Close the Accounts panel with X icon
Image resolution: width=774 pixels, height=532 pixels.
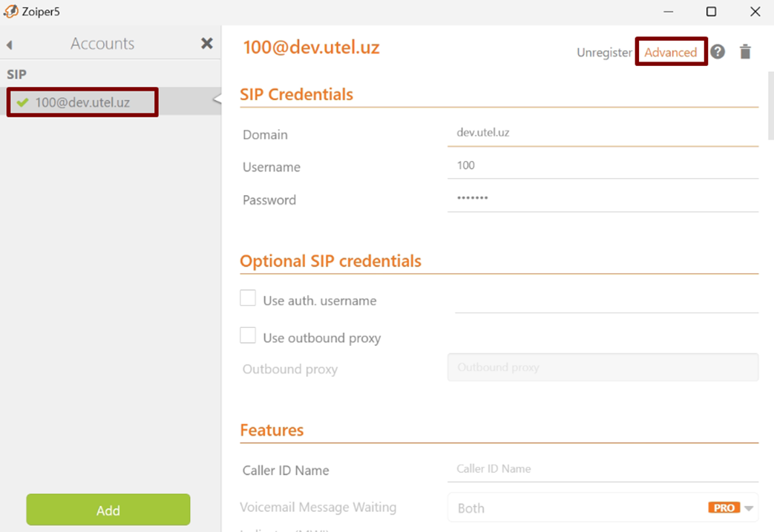[x=207, y=44]
